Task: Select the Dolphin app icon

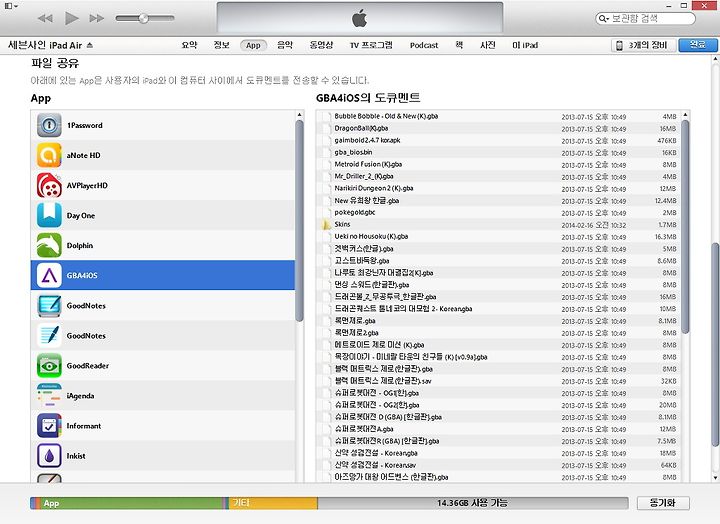Action: point(49,245)
